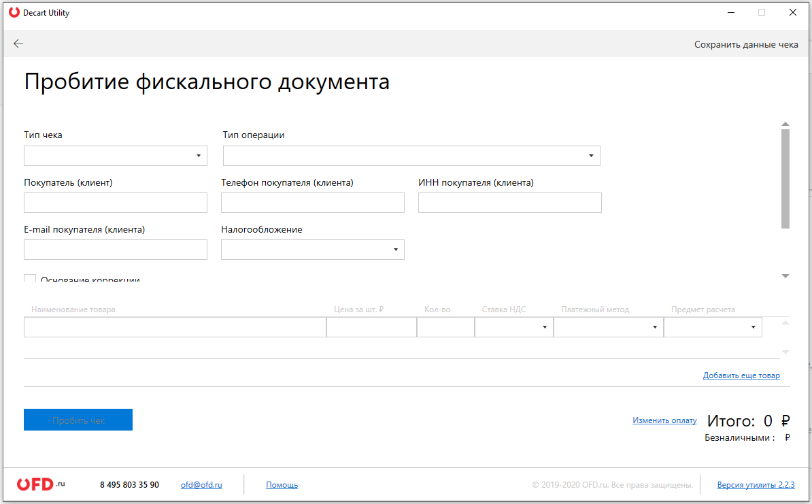Open the Помощь link

tap(282, 485)
